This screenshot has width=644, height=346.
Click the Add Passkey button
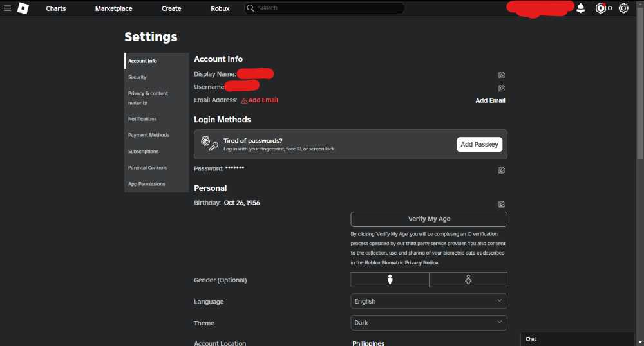click(x=479, y=144)
